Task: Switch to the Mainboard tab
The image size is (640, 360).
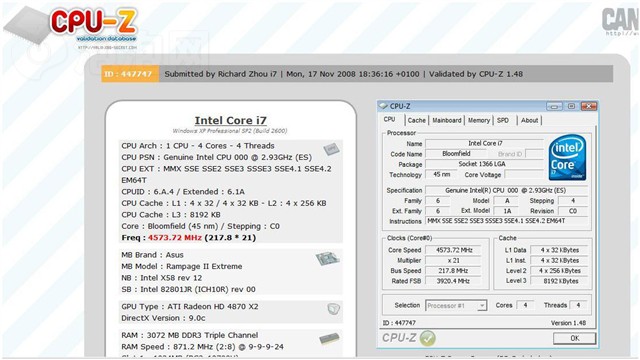Action: point(447,120)
